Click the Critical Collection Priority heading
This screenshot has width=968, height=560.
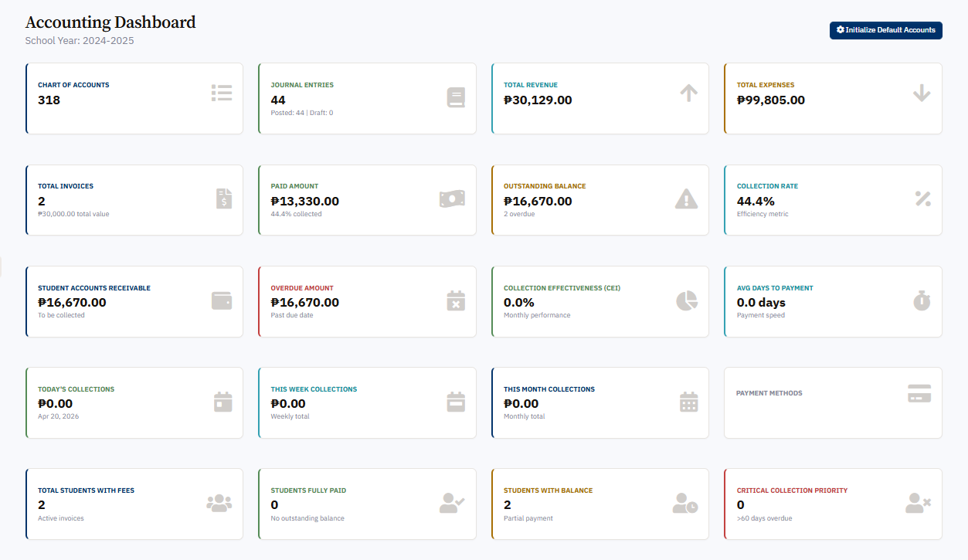point(792,490)
